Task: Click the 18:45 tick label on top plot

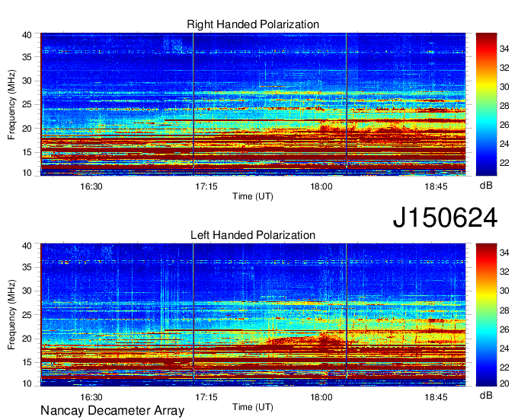Action: click(436, 186)
